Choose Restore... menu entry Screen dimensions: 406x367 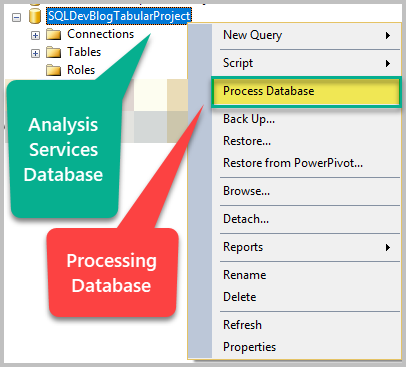tap(306, 141)
